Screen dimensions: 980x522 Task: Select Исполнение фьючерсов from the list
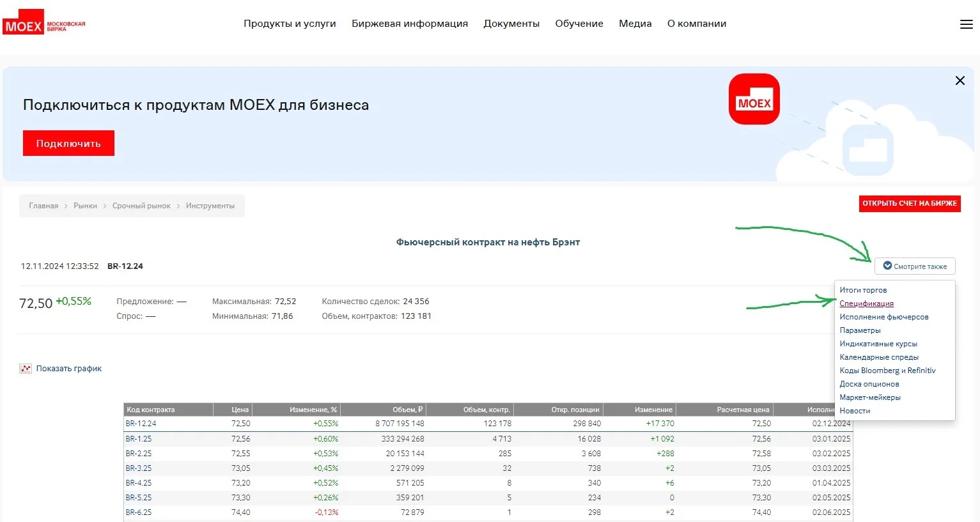pos(884,317)
